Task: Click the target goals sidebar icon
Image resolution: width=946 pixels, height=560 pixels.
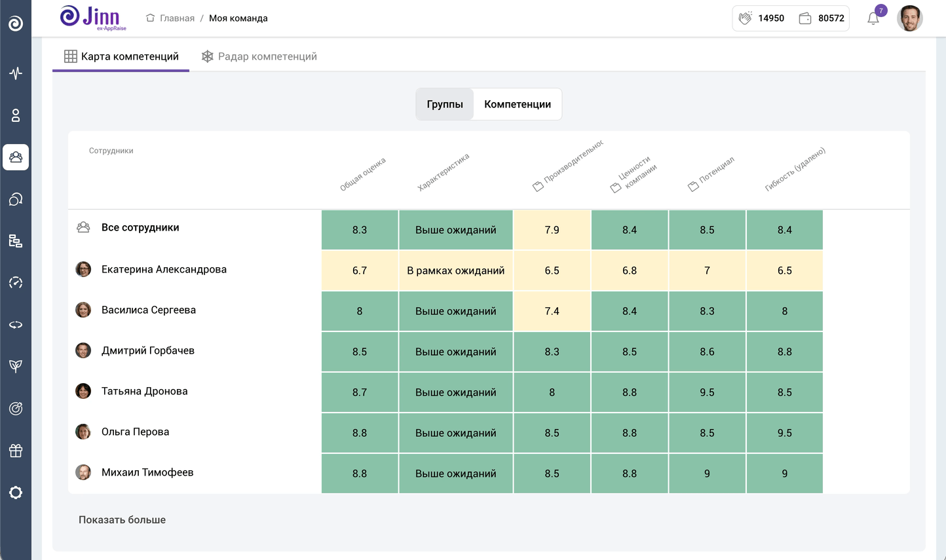Action: tap(16, 409)
